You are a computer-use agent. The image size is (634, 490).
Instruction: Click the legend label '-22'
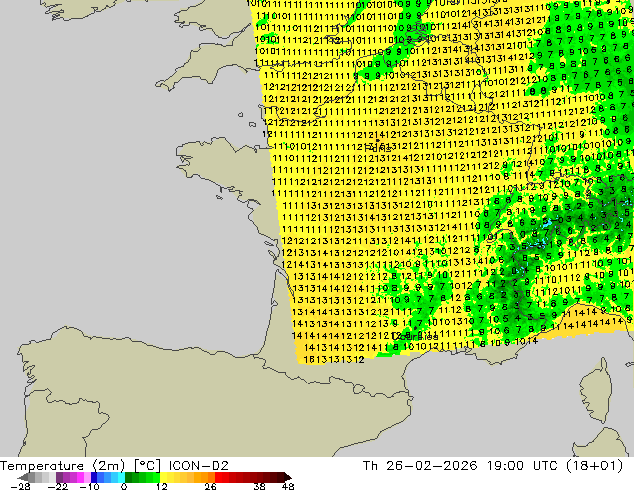(57, 486)
